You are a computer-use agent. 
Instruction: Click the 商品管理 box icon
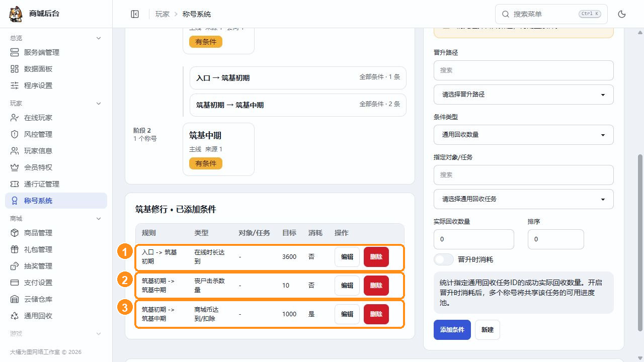(15, 233)
